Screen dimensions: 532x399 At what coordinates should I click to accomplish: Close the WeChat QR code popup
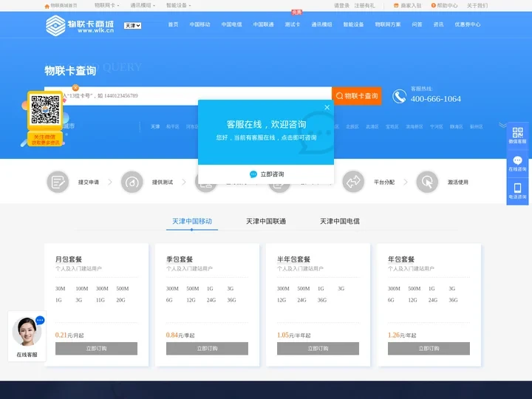(75, 88)
